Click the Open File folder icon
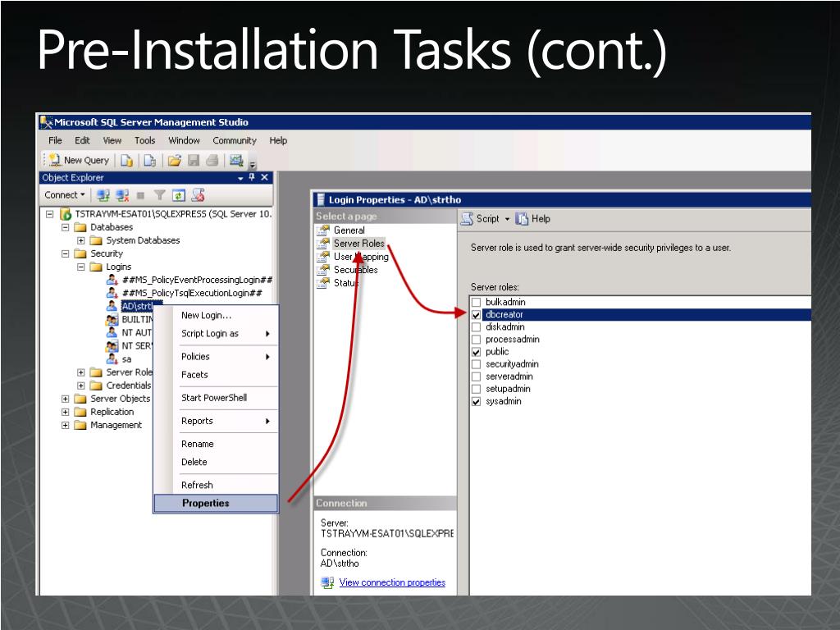840x630 pixels. click(174, 160)
